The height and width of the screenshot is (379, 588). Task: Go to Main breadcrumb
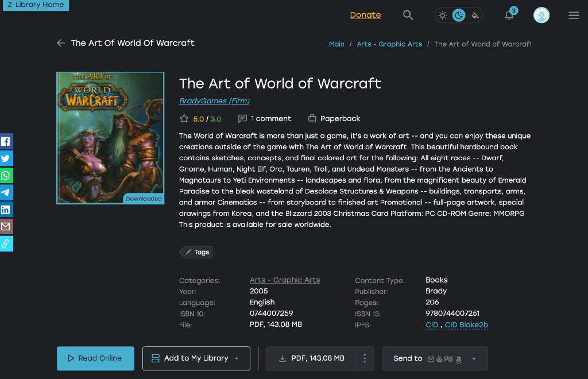coord(336,44)
